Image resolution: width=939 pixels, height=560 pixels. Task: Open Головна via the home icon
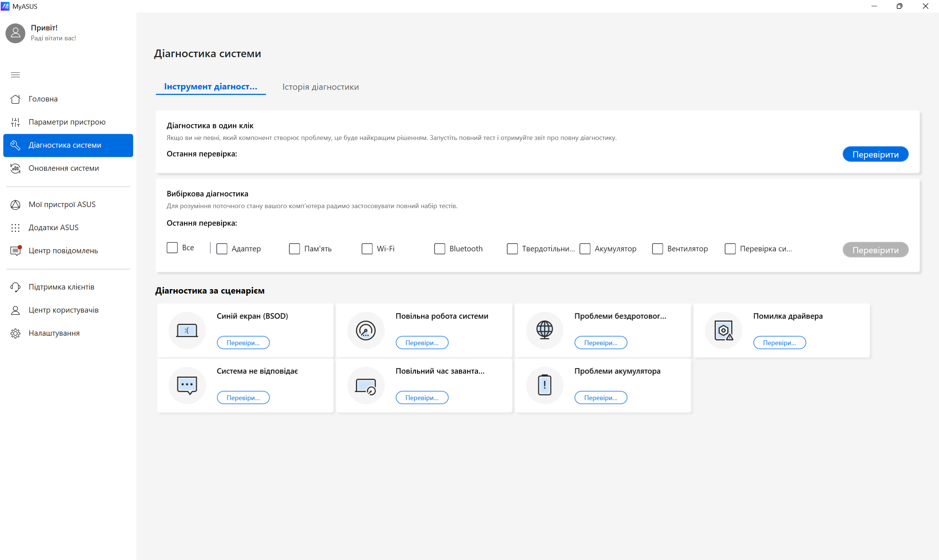click(15, 99)
